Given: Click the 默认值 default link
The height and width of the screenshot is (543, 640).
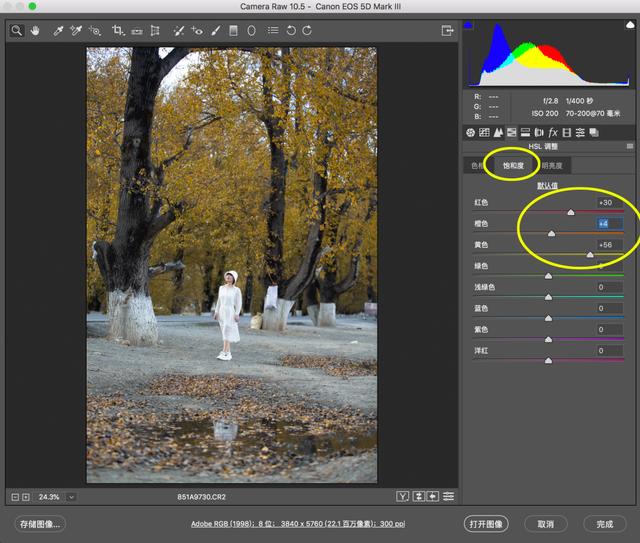Looking at the screenshot, I should click(x=547, y=186).
